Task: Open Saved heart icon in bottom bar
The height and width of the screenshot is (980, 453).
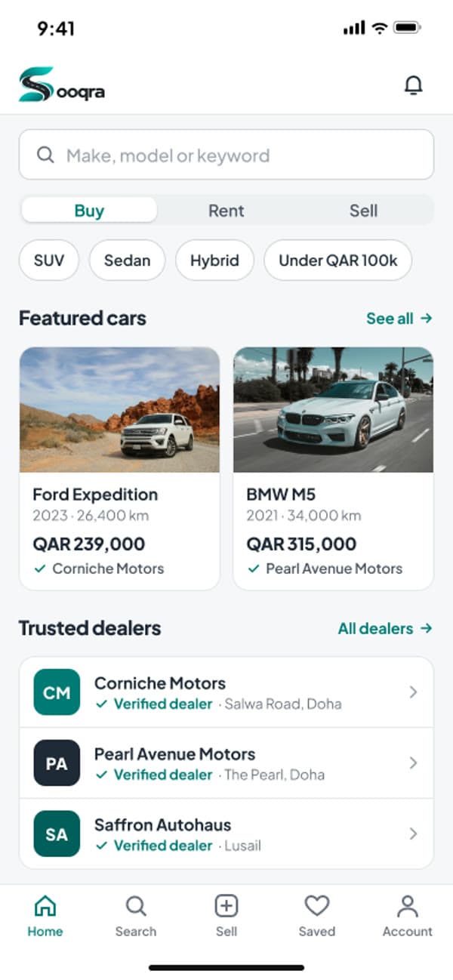Action: (x=316, y=905)
